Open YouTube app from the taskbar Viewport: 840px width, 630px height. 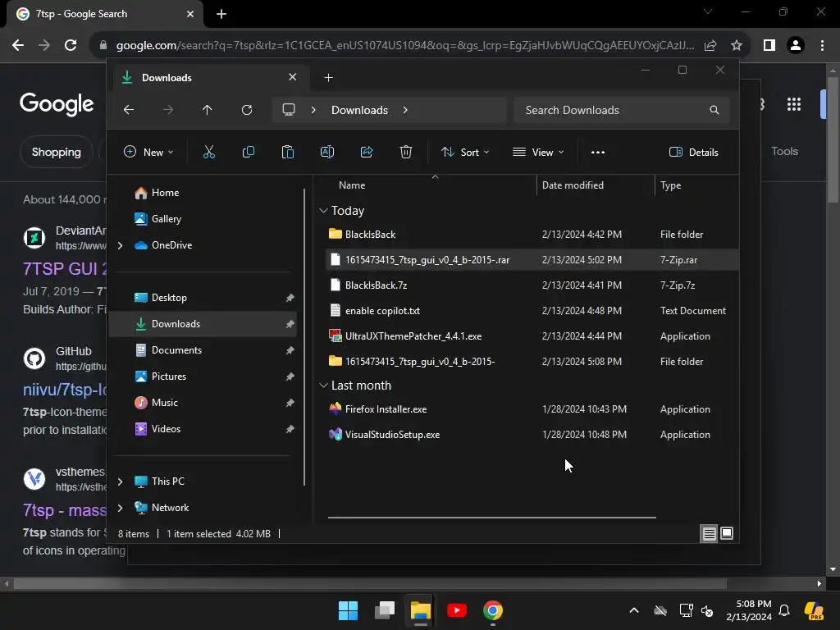[456, 610]
